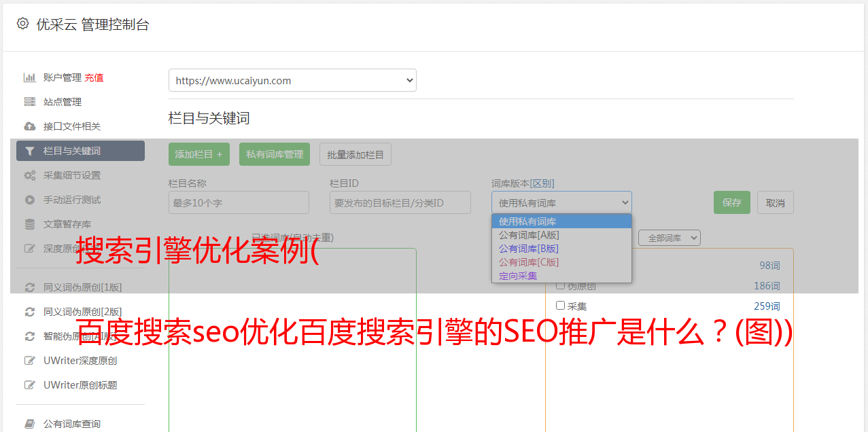868x432 pixels.
Task: Click the database icon for 文章暂存库
Action: click(29, 224)
